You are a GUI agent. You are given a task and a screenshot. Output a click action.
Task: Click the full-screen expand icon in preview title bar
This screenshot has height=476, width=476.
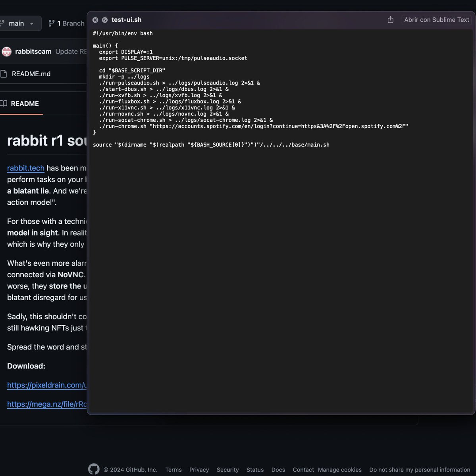click(x=105, y=20)
